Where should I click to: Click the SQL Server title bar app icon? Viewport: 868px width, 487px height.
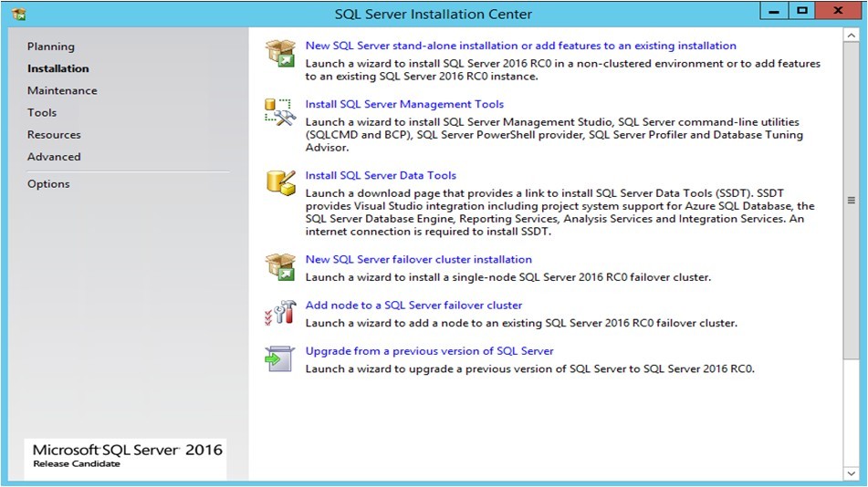[x=18, y=14]
